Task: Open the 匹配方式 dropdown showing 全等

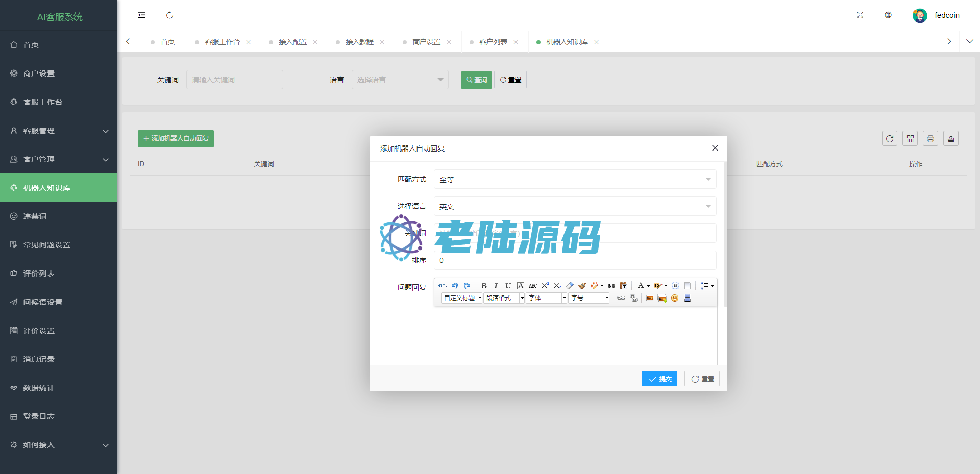Action: (x=575, y=179)
